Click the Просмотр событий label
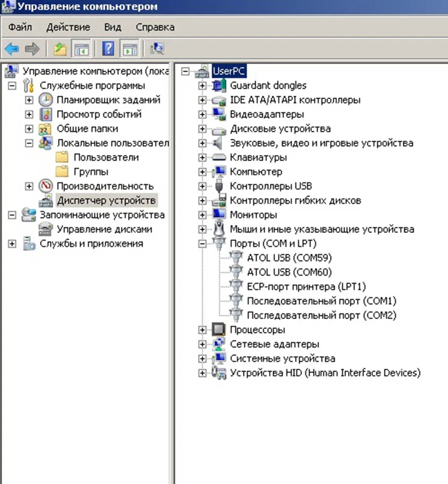 [99, 114]
